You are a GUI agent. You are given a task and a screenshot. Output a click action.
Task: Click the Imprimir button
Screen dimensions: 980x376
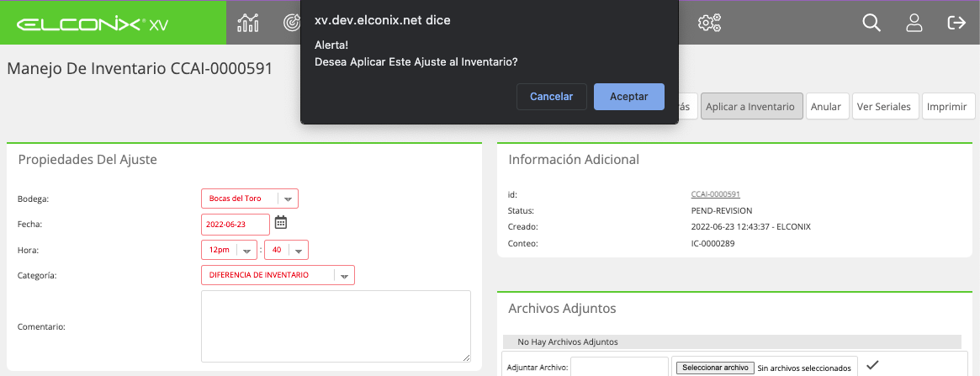click(948, 107)
